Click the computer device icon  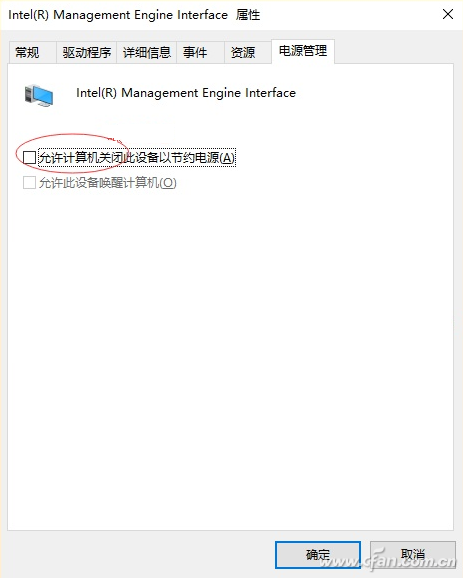pos(39,95)
